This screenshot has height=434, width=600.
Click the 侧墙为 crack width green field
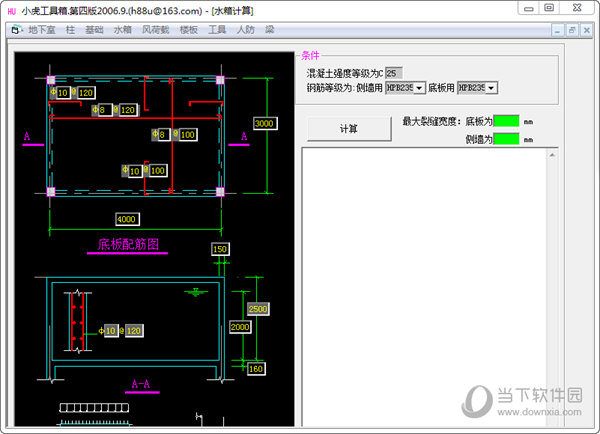[506, 139]
